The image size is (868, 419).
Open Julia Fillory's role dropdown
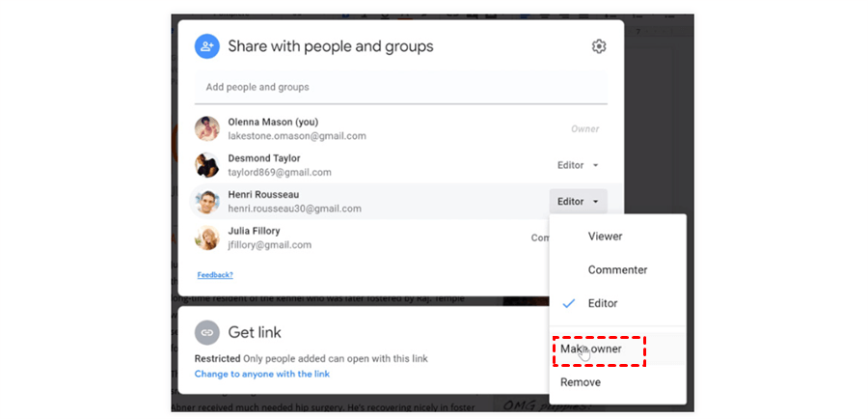tap(540, 237)
